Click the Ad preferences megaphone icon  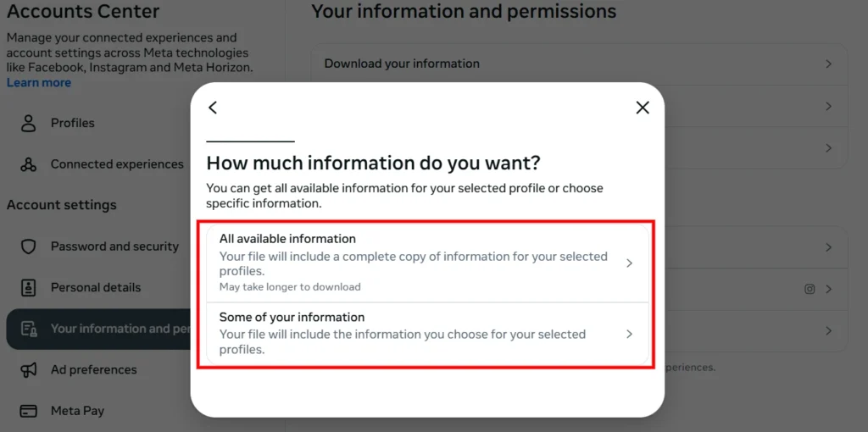(x=28, y=369)
